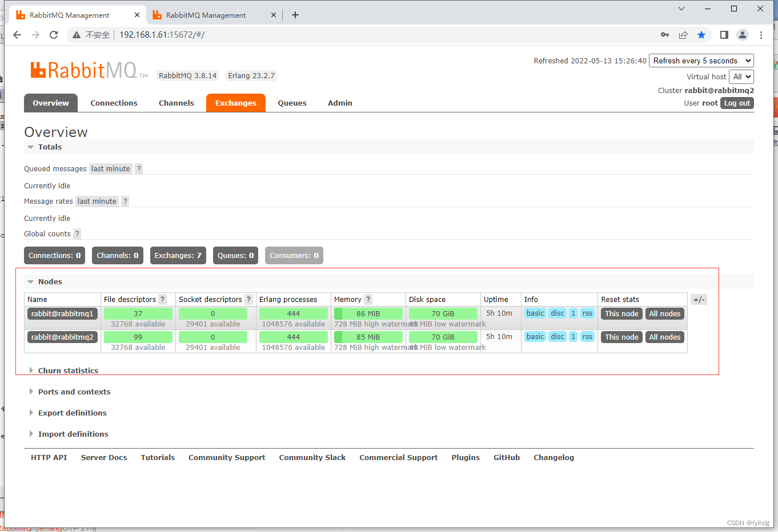Open the Queues tab
Viewport: 778px width, 532px height.
tap(292, 103)
